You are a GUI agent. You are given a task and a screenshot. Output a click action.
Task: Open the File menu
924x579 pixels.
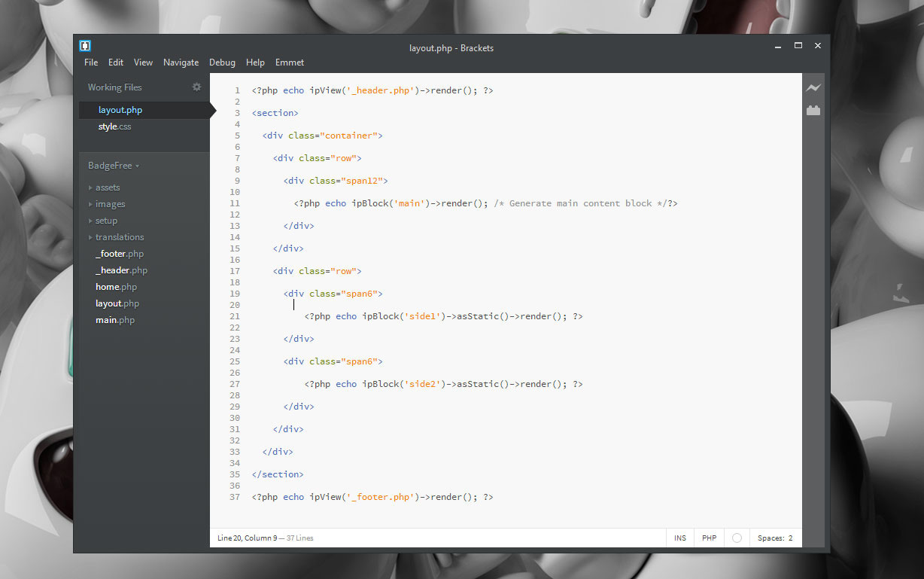point(91,62)
